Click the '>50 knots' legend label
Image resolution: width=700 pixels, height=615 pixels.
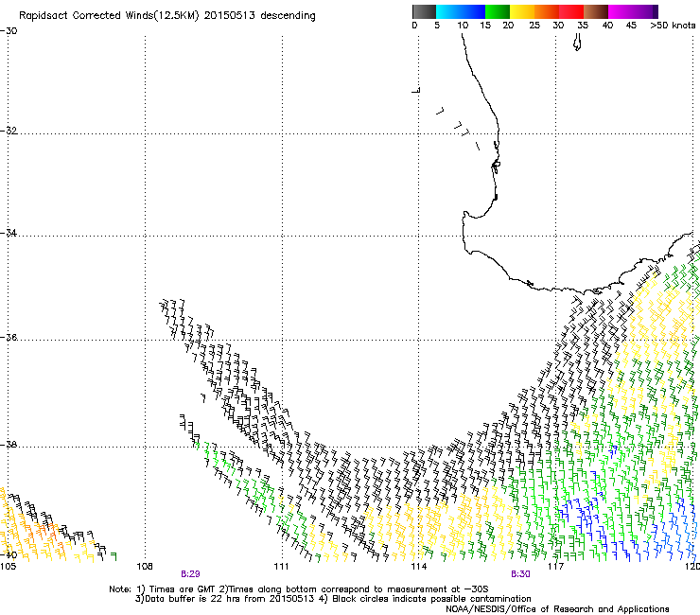click(x=673, y=26)
